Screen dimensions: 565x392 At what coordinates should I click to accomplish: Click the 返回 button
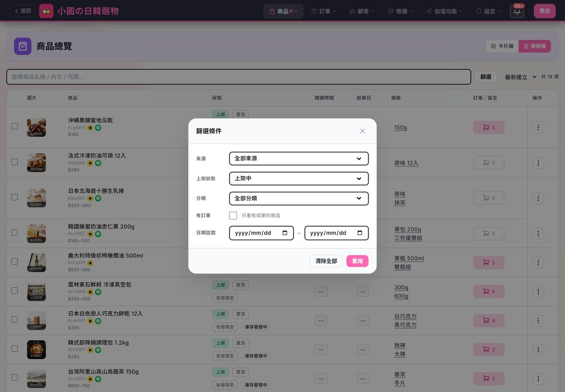pos(22,11)
